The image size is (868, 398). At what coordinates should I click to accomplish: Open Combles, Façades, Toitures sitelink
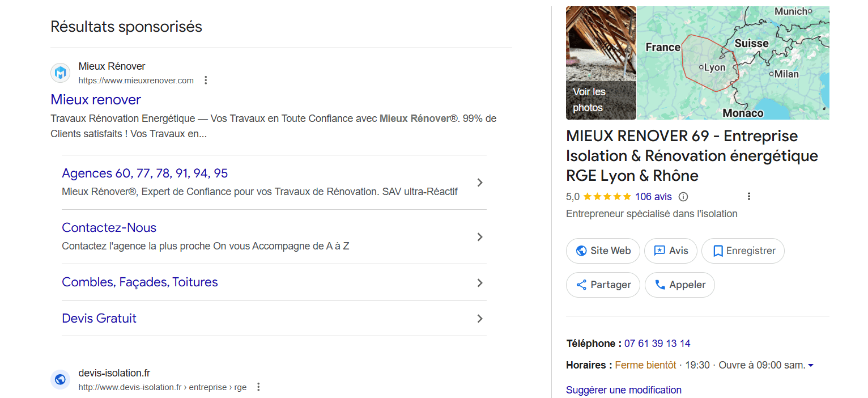click(140, 282)
